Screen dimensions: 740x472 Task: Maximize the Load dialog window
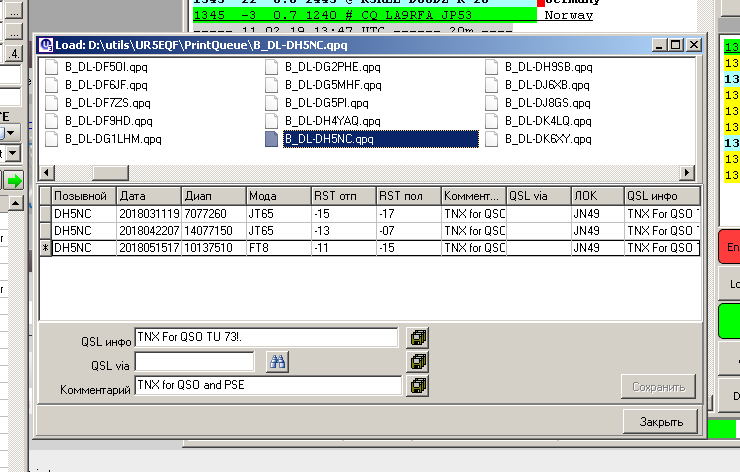[676, 45]
